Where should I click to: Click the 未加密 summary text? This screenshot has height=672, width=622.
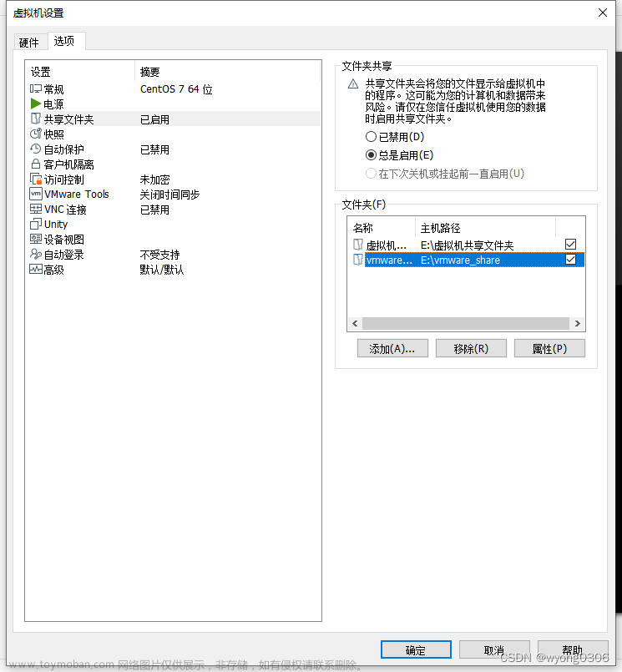click(154, 179)
